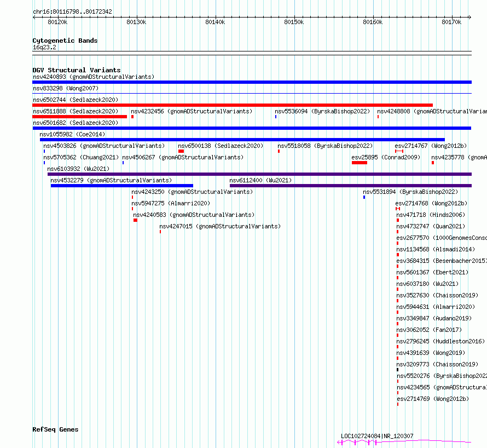Select the nsv833298 (Wong2007) variant label
This screenshot has width=487, height=448.
click(66, 88)
